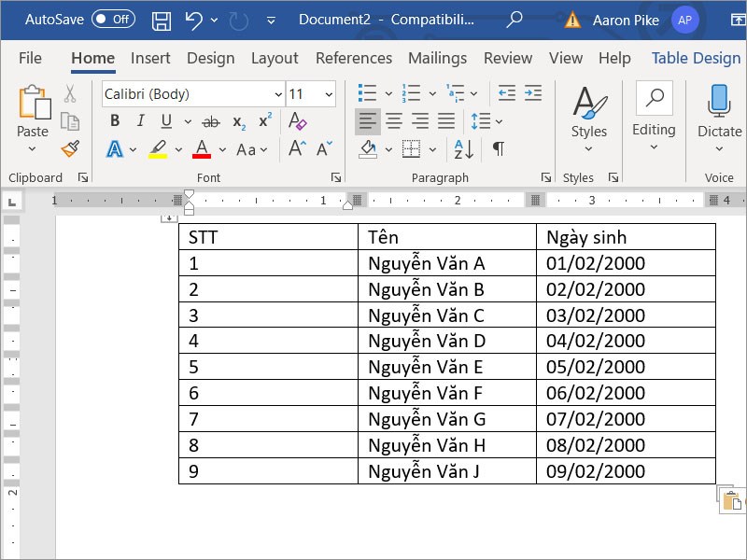
Task: Cut selection with scissors icon
Action: point(70,94)
